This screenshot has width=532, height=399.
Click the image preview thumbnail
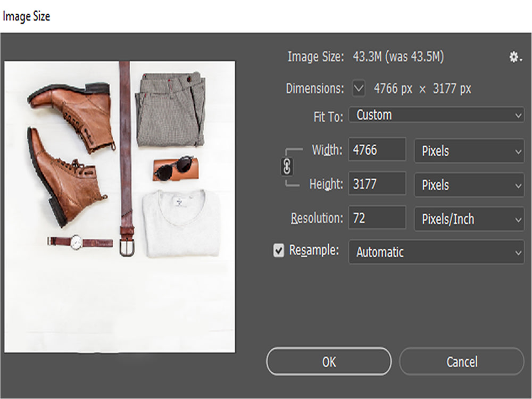[x=119, y=206]
